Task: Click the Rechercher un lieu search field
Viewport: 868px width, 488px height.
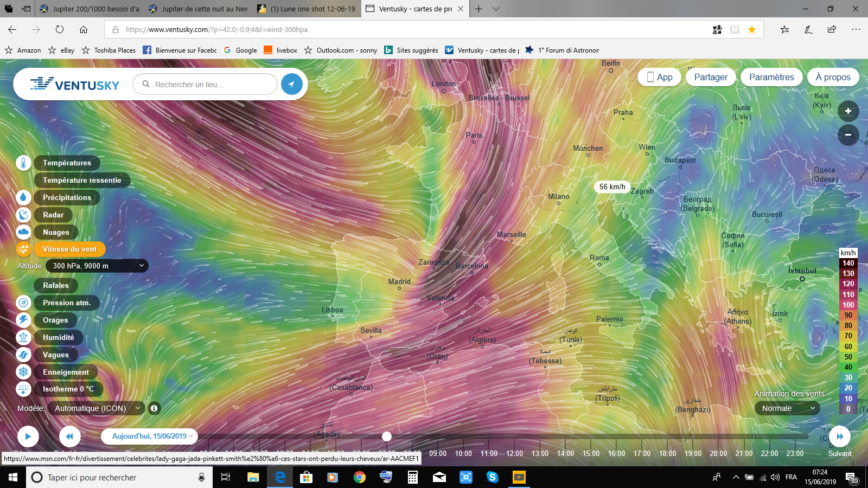Action: tap(205, 84)
